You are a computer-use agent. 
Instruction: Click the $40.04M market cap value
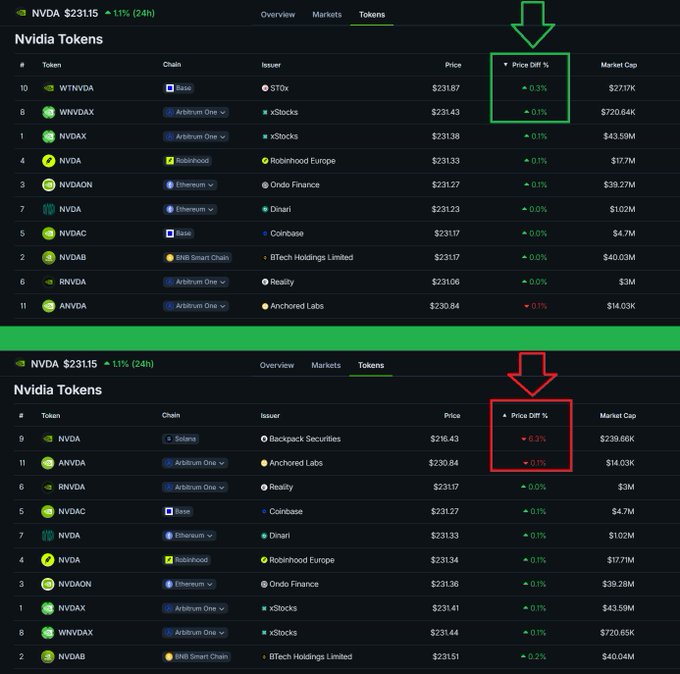(618, 657)
